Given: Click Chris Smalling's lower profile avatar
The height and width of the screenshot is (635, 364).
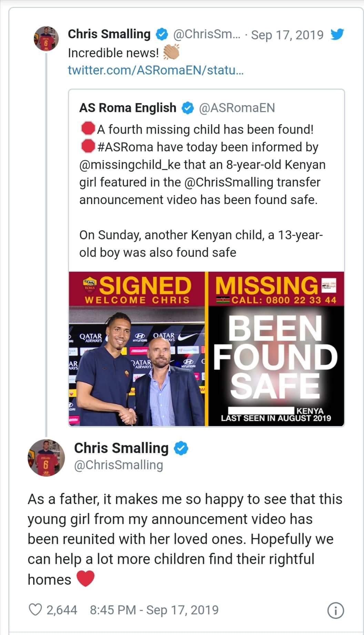Looking at the screenshot, I should click(46, 457).
